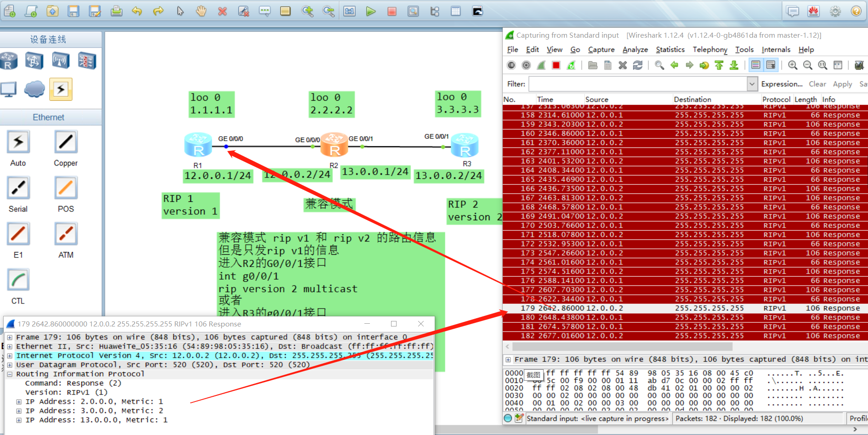
Task: Open the capture filter history dropdown
Action: (x=752, y=84)
